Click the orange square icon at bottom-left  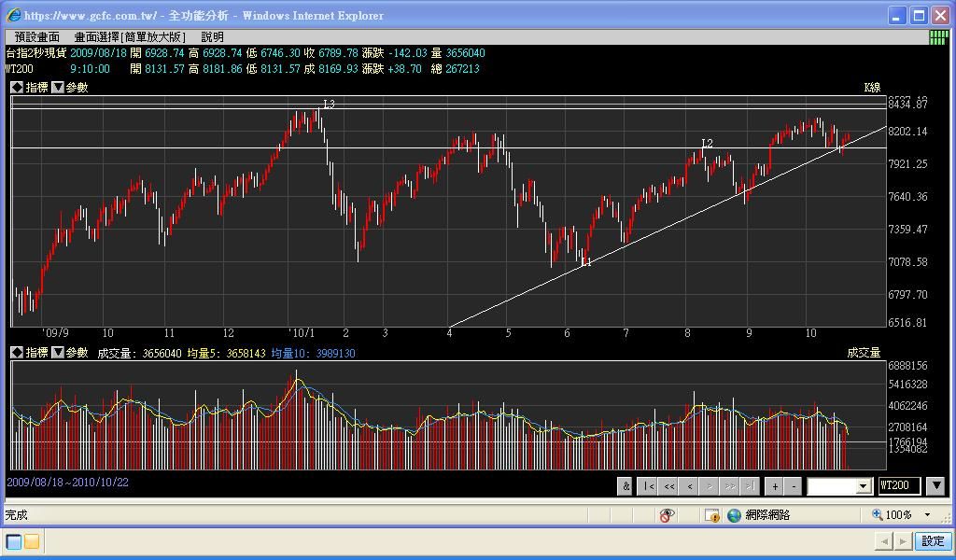pos(32,541)
